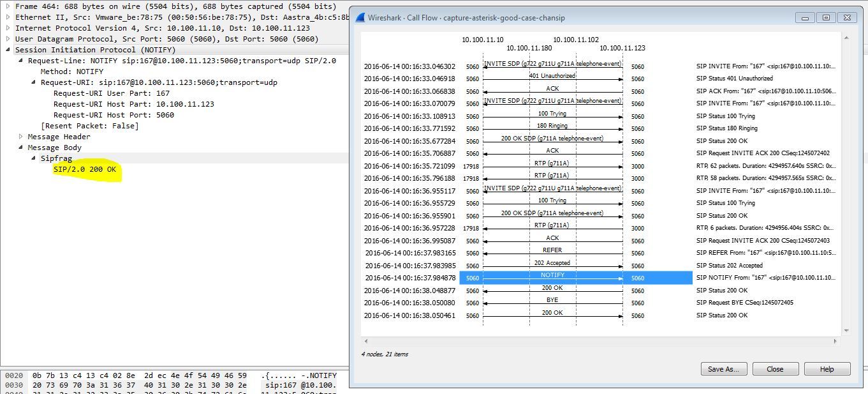The image size is (868, 394).
Task: Select the 401 Unauthorized flow entry
Action: coord(552,79)
